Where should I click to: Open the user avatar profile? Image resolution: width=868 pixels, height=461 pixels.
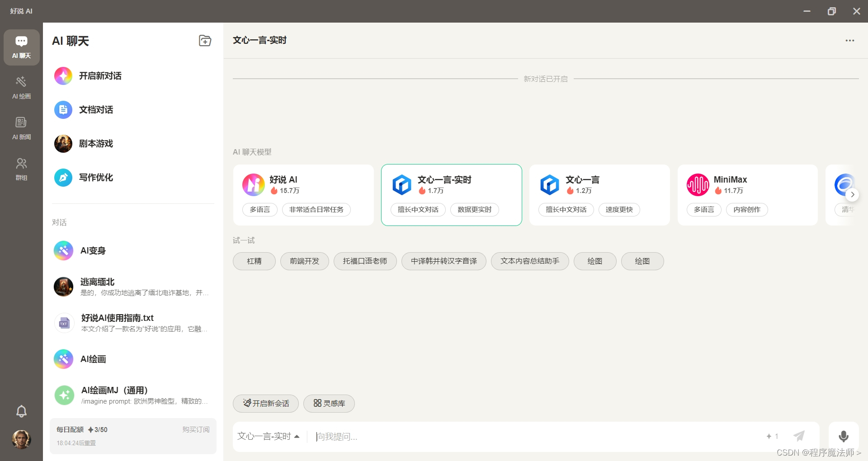click(21, 439)
